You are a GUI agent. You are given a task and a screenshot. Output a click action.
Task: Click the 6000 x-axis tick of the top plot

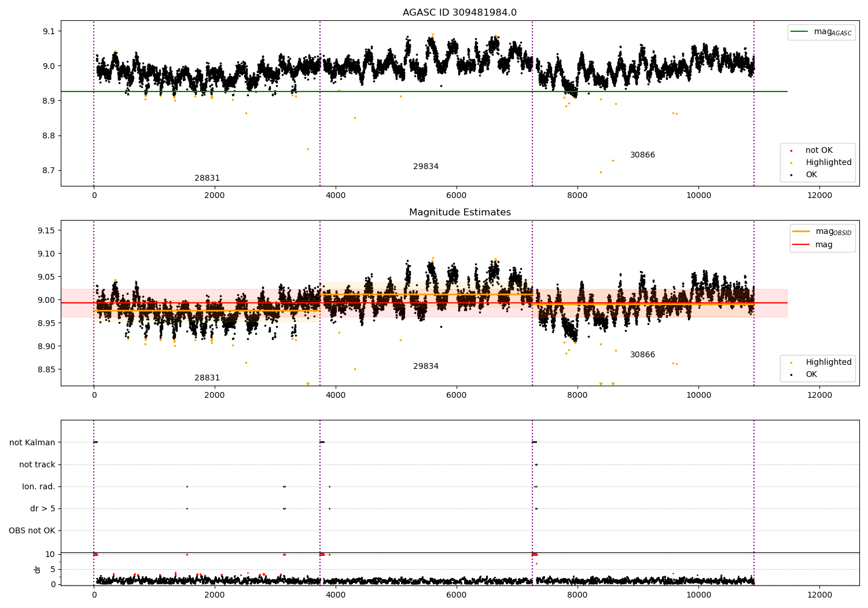[457, 196]
